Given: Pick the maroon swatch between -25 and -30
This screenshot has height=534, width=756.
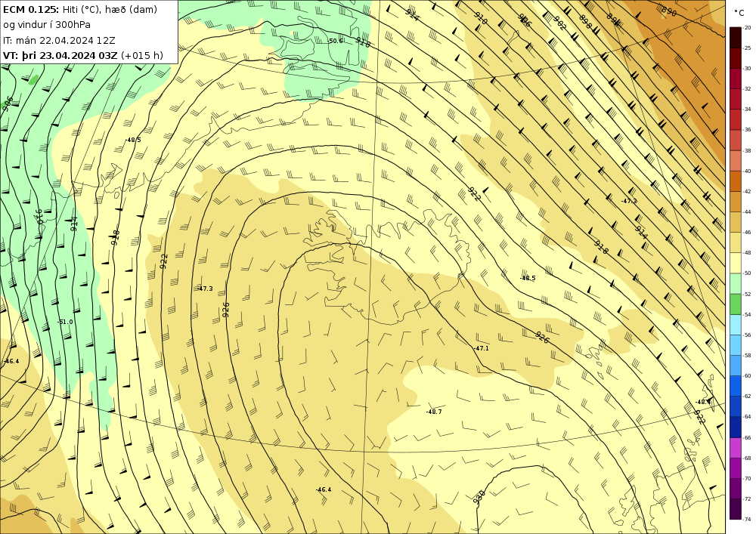Looking at the screenshot, I should click(x=736, y=58).
